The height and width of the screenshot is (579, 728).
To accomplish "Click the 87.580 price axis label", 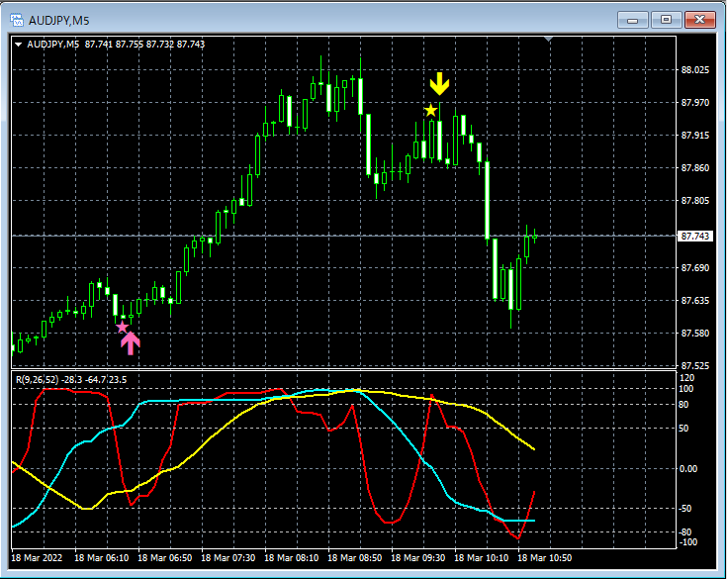I will 695,334.
